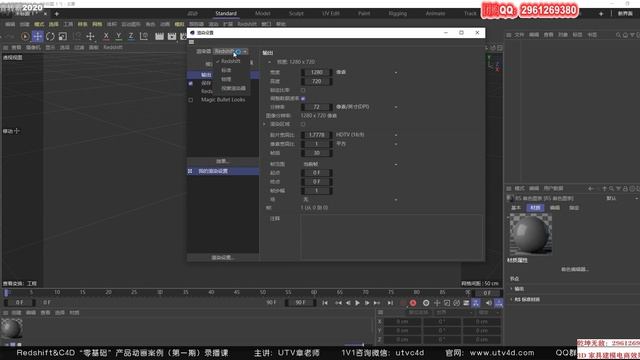Toggle position keyframe recording icon
Screen dimensions: 640x360
(437, 303)
